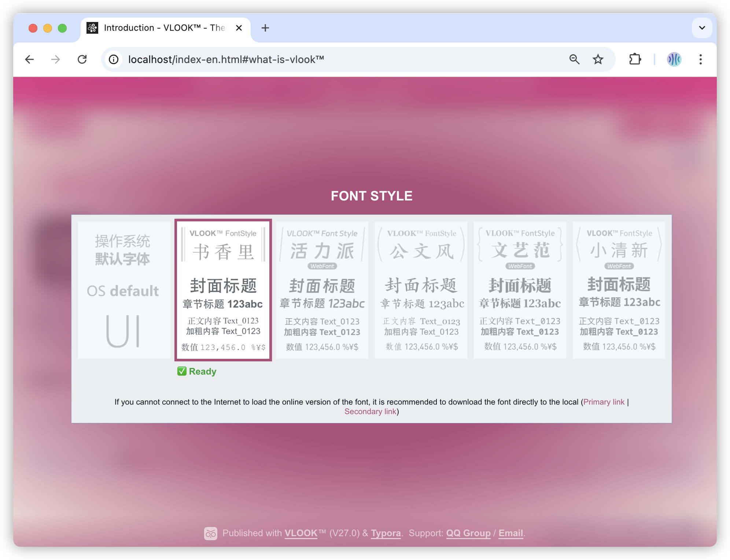Switch to the Introduction - VLOOK tab
The width and height of the screenshot is (730, 560).
coord(166,28)
